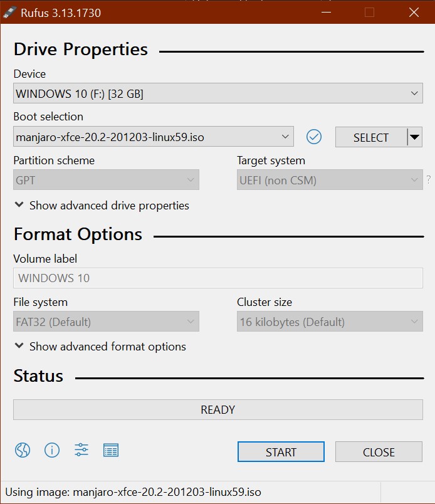Click the Rufus USB drive title bar icon
The image size is (435, 504).
pyautogui.click(x=9, y=13)
